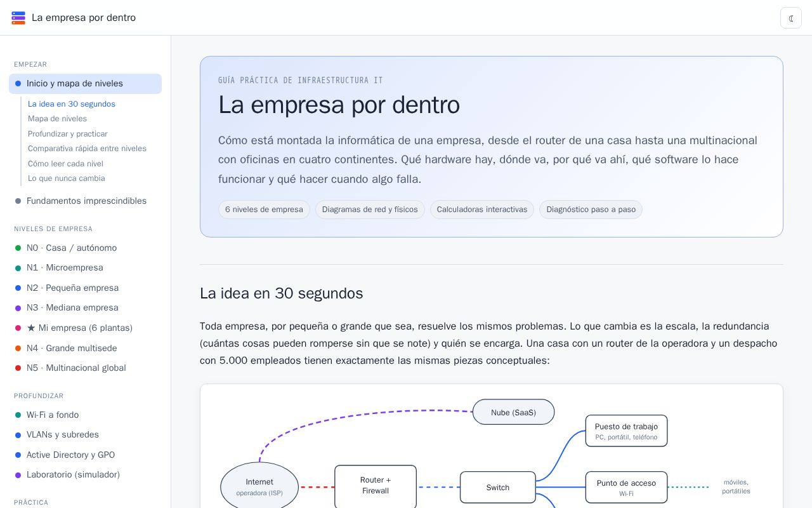Image resolution: width=812 pixels, height=508 pixels.
Task: Open starred 'Mi empresa (6 plantas)' page
Action: coord(85,328)
